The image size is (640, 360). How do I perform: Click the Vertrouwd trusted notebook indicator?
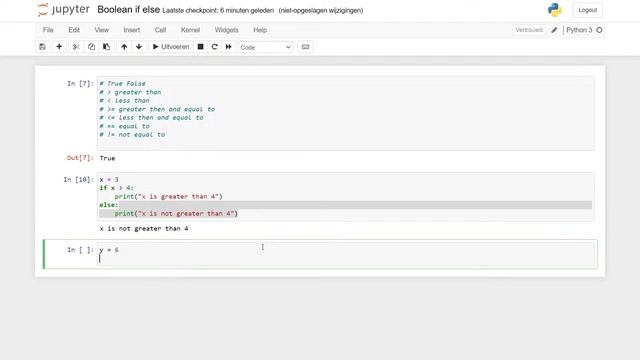pyautogui.click(x=529, y=30)
